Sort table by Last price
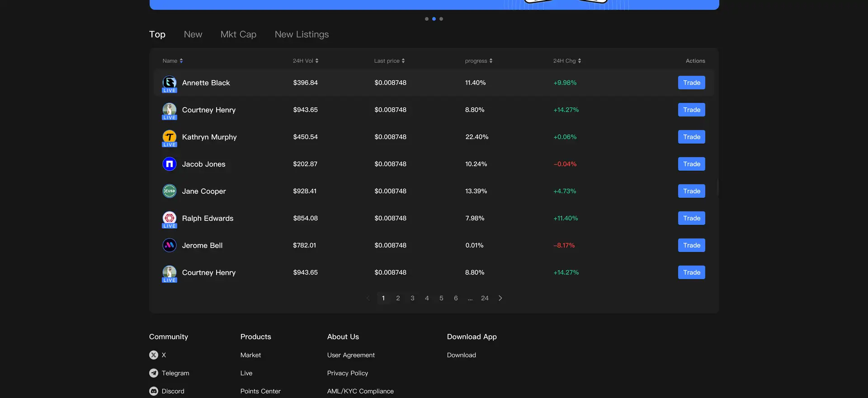The height and width of the screenshot is (398, 868). point(389,61)
